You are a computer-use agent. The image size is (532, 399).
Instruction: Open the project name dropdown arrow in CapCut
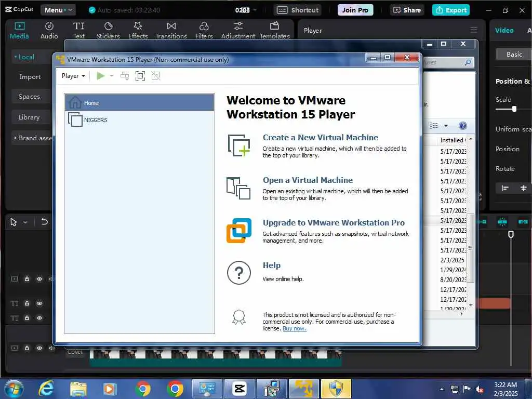click(255, 10)
